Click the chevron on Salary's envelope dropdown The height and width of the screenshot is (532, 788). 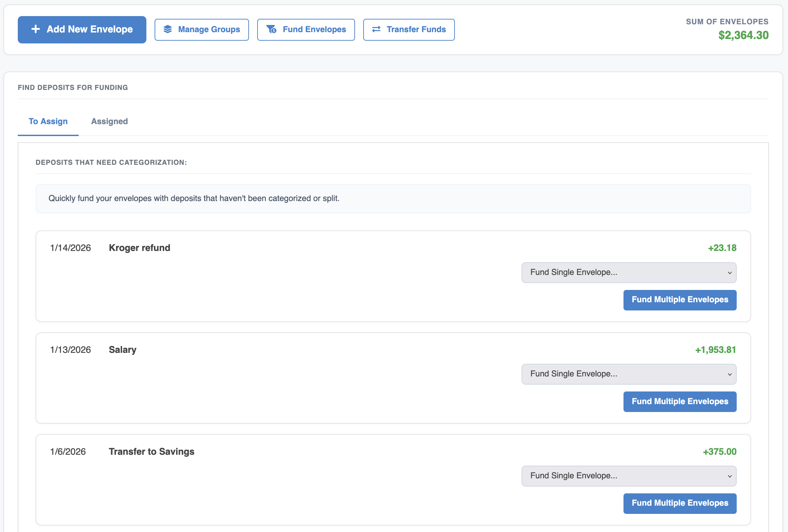coord(730,374)
